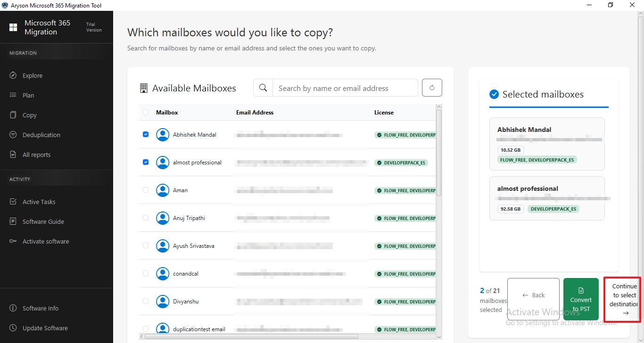644x343 pixels.
Task: Click the mailbox list scroll-down arrow
Action: tap(439, 337)
